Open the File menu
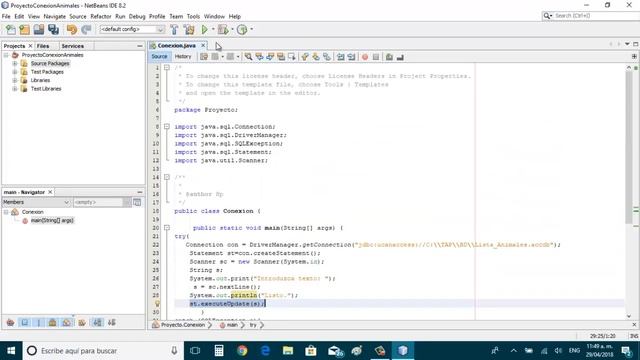 (6, 16)
